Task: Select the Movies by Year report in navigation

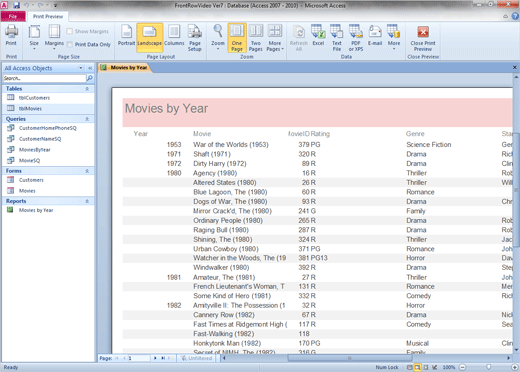Action: pos(48,210)
